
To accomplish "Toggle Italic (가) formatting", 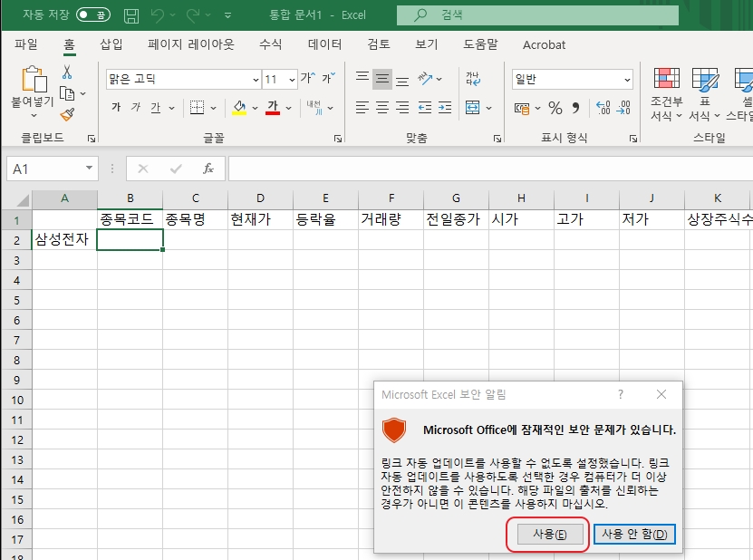I will pyautogui.click(x=136, y=107).
